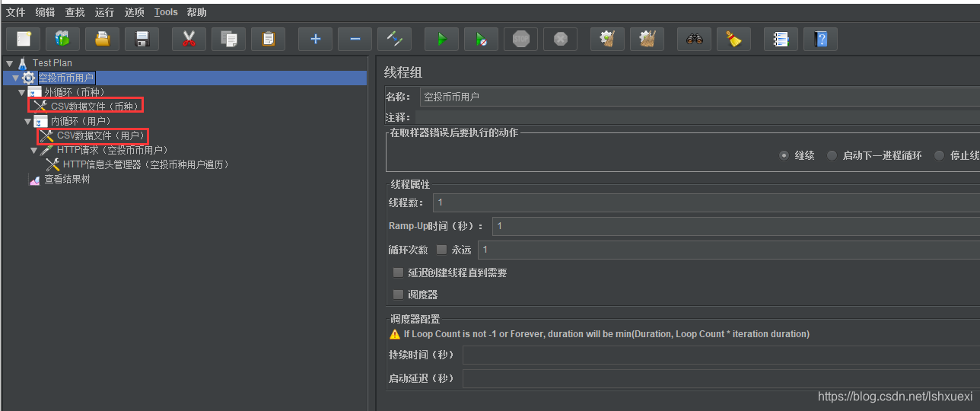980x411 pixels.
Task: Click the Open file folder icon
Action: pos(102,39)
